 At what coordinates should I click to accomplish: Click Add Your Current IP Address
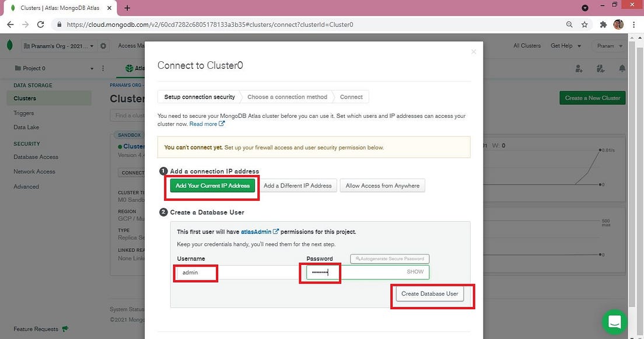tap(212, 186)
